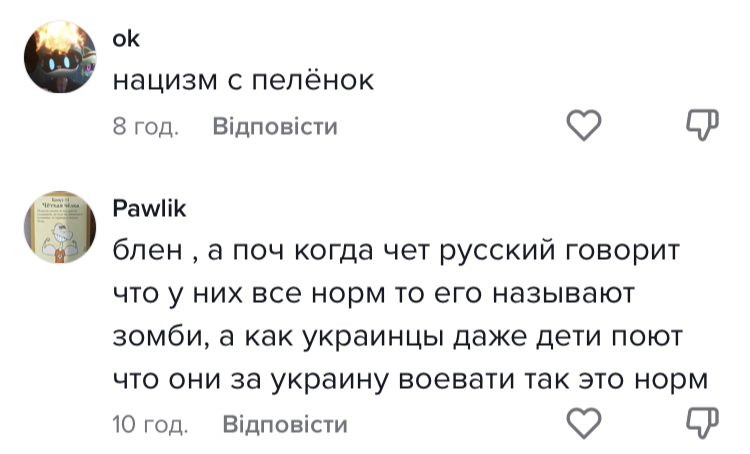Screen dimensions: 750x454
Task: Click the 10 год. timestamp
Action: tap(150, 424)
